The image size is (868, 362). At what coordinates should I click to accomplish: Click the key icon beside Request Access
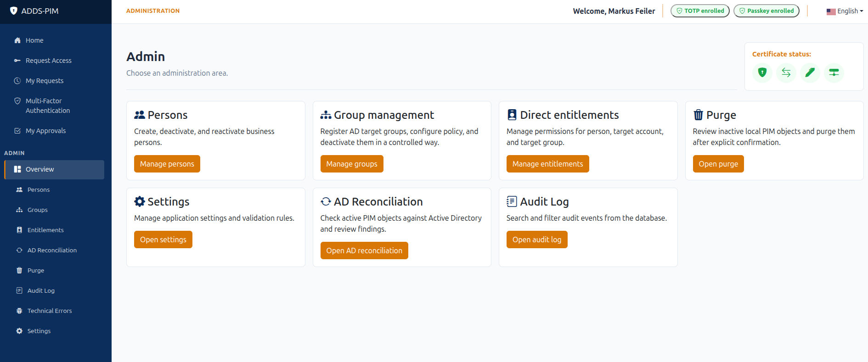pyautogui.click(x=17, y=61)
